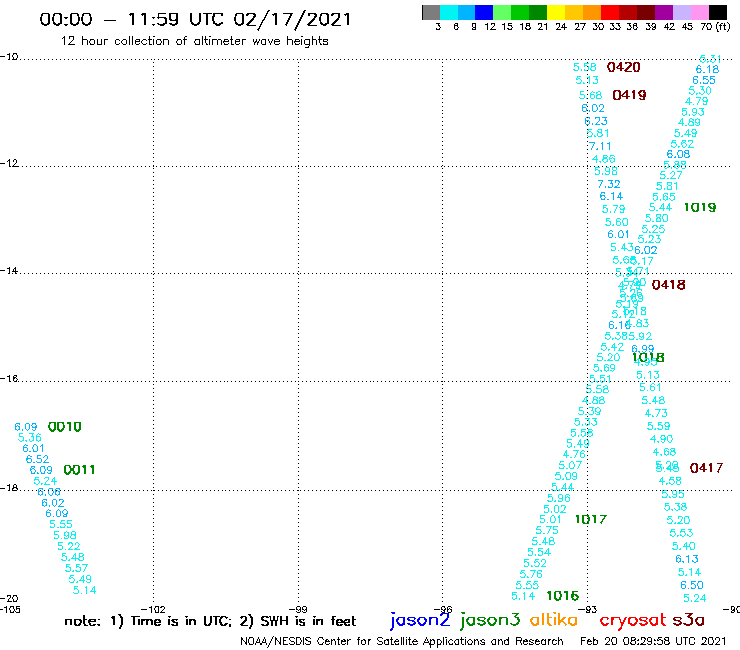Click the cryosat satellite legend label
740x650 pixels.
tap(633, 621)
